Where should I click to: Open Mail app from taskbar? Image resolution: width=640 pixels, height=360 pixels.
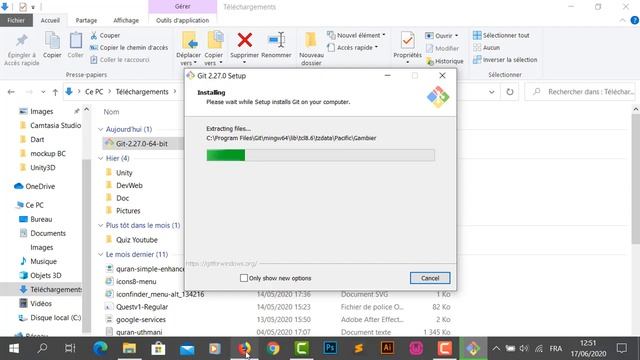tap(187, 348)
